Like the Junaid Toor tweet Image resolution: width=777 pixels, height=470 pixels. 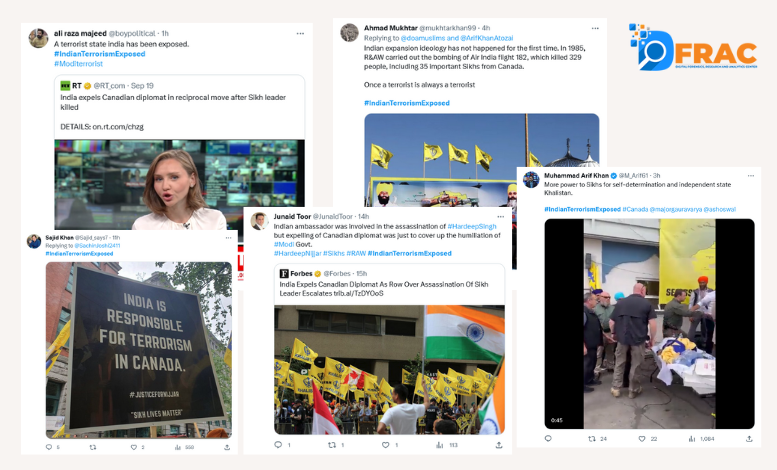tap(386, 445)
